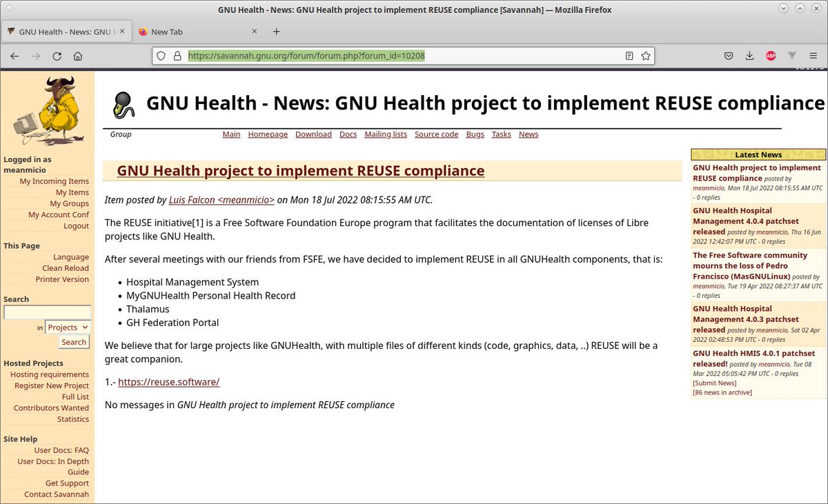Open the Firefox View extension icon beside ABP
The width and height of the screenshot is (828, 504).
pyautogui.click(x=791, y=56)
